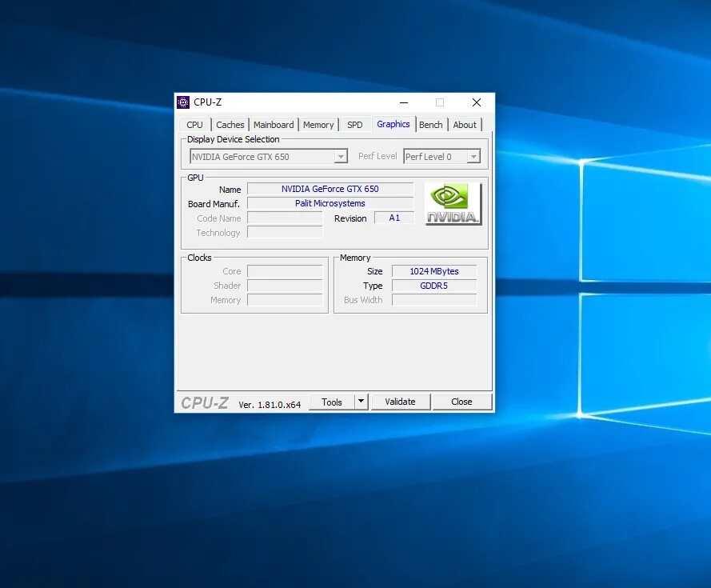Minimize the CPU-Z window

pyautogui.click(x=404, y=102)
